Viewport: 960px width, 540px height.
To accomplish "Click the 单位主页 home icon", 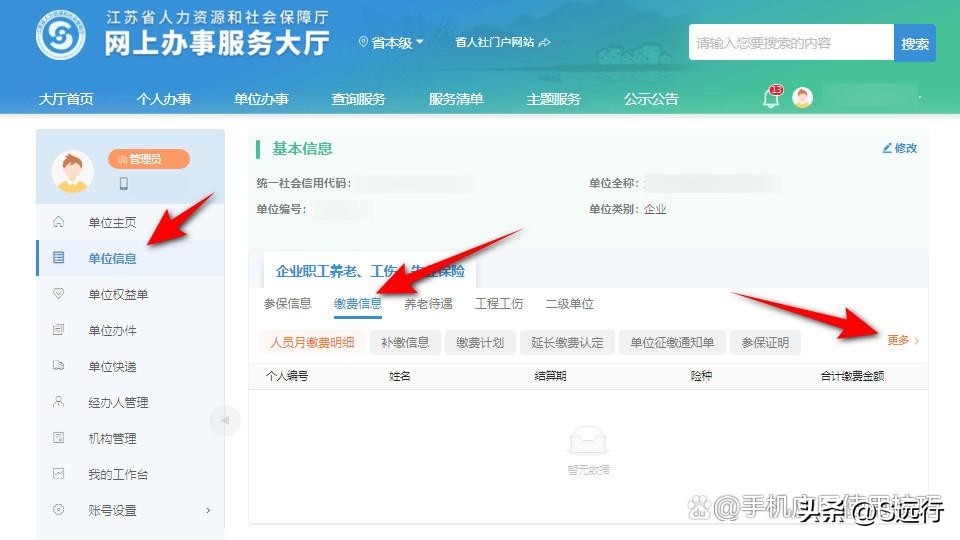I will tap(58, 222).
